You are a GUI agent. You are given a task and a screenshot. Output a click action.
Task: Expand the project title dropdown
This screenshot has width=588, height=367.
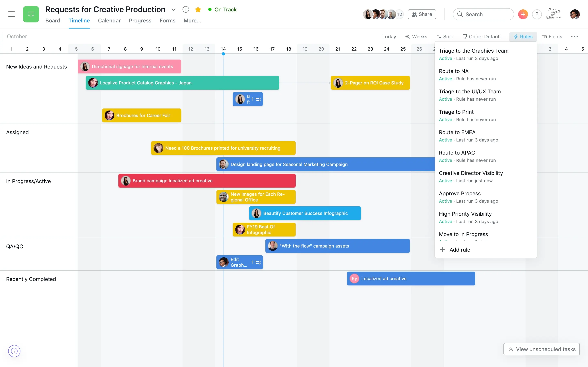(x=174, y=9)
